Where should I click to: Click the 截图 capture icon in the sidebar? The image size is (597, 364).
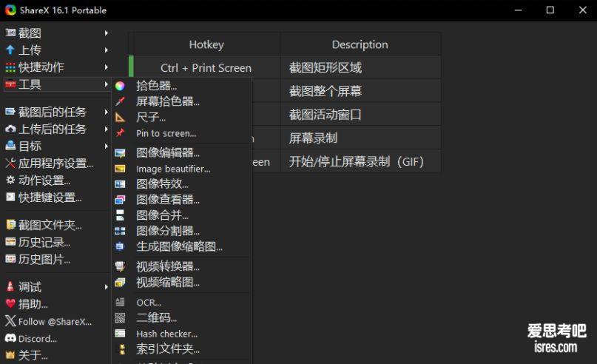click(10, 33)
